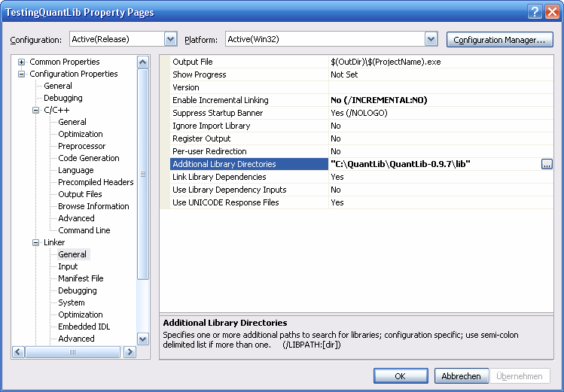Open the Configuration dropdown arrow
This screenshot has width=564, height=392.
coord(170,39)
